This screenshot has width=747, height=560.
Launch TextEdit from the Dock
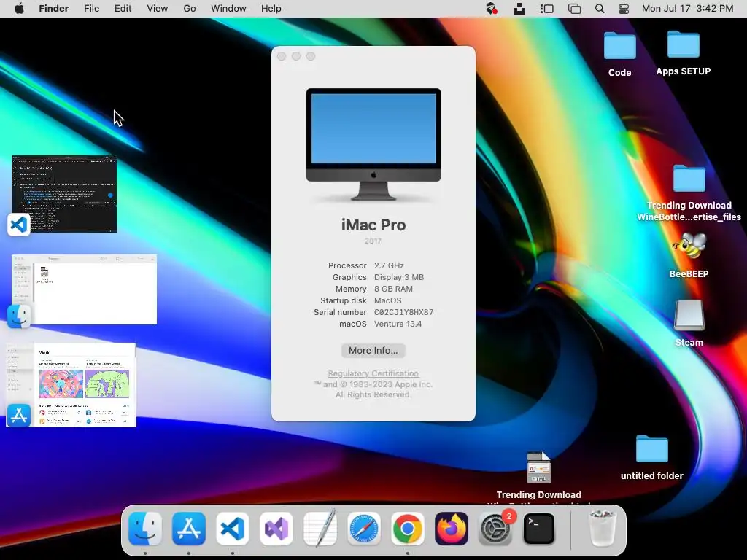coord(320,528)
